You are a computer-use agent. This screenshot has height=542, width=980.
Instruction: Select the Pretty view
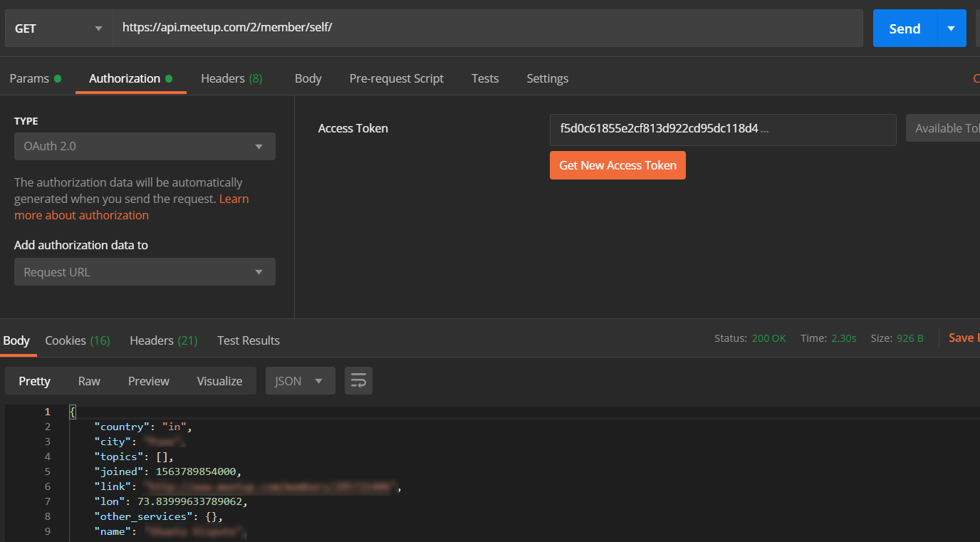pyautogui.click(x=34, y=381)
